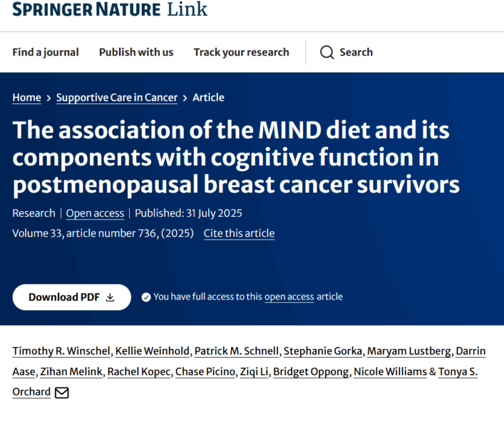504x425 pixels.
Task: Click the Springer Nature Link logo
Action: [x=110, y=9]
